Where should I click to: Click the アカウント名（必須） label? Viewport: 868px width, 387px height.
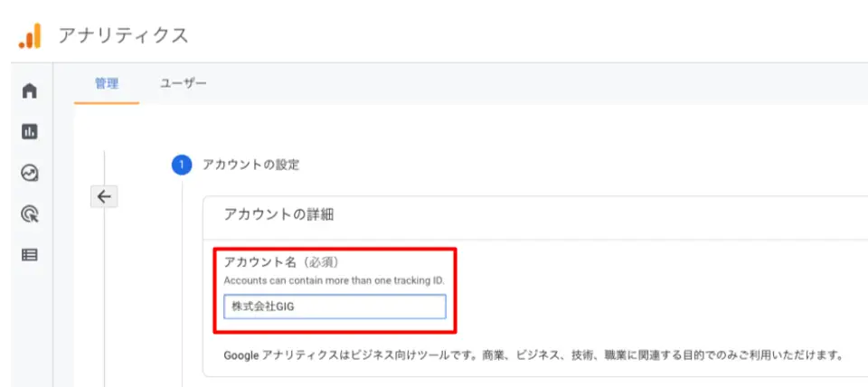280,262
